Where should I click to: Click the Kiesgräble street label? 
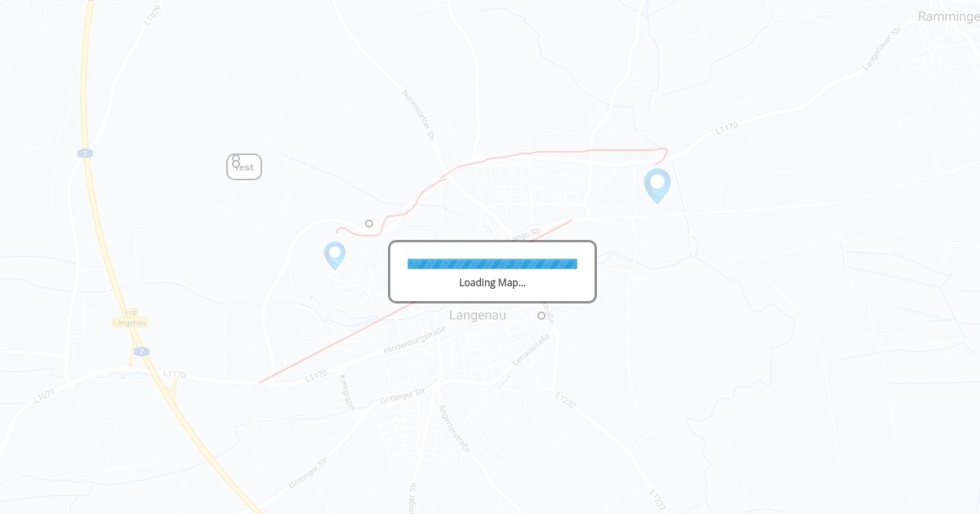347,393
